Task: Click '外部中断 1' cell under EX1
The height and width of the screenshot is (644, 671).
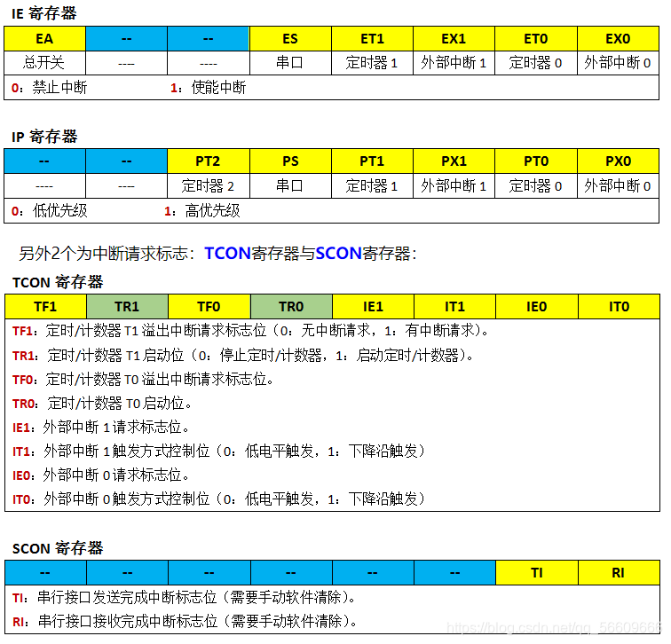Action: click(x=454, y=63)
